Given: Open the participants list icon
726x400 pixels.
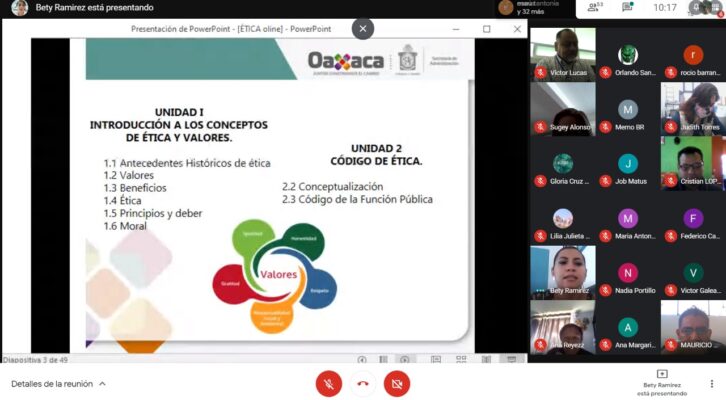Looking at the screenshot, I should click(594, 7).
